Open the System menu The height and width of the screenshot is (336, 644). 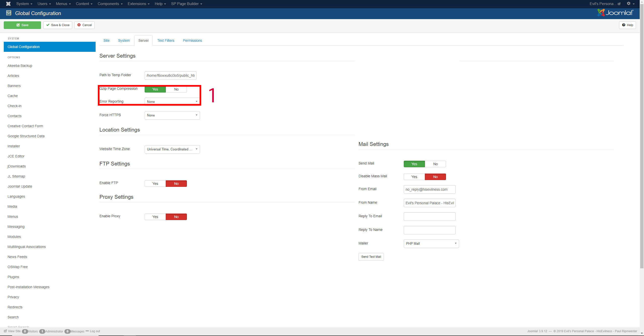coord(24,4)
